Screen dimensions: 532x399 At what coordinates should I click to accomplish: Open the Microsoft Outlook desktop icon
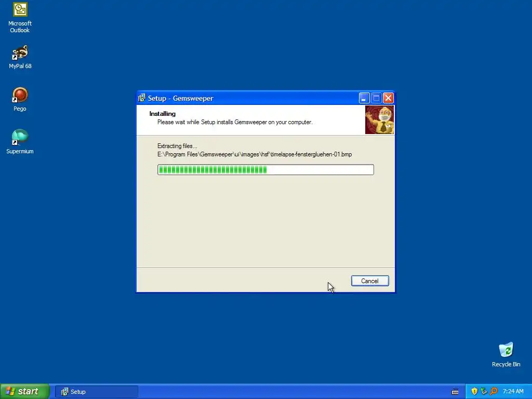click(20, 18)
